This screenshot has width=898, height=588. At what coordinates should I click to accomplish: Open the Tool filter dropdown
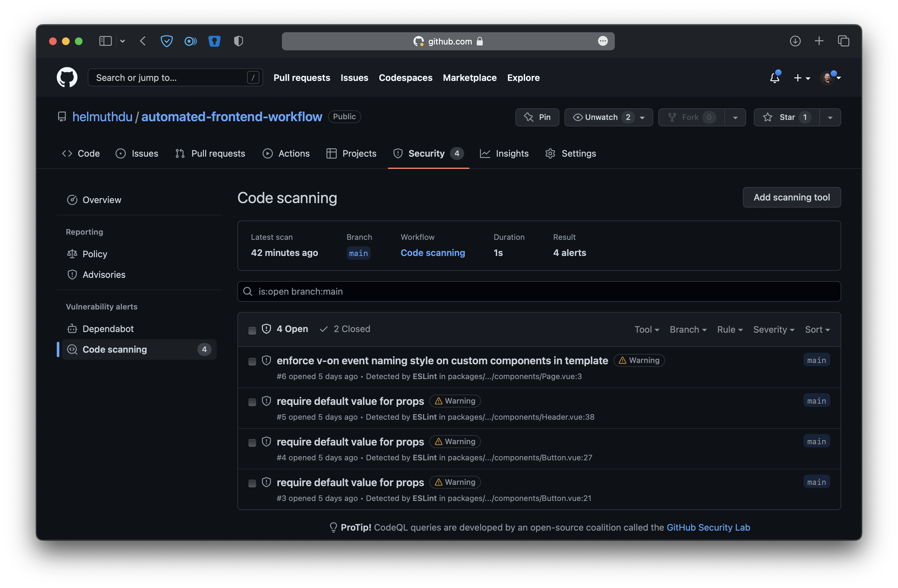click(646, 329)
